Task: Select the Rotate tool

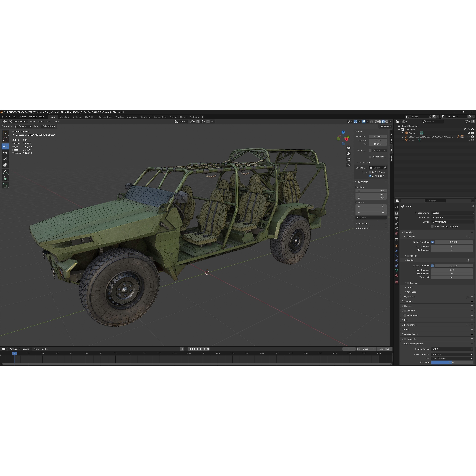Action: tap(5, 152)
